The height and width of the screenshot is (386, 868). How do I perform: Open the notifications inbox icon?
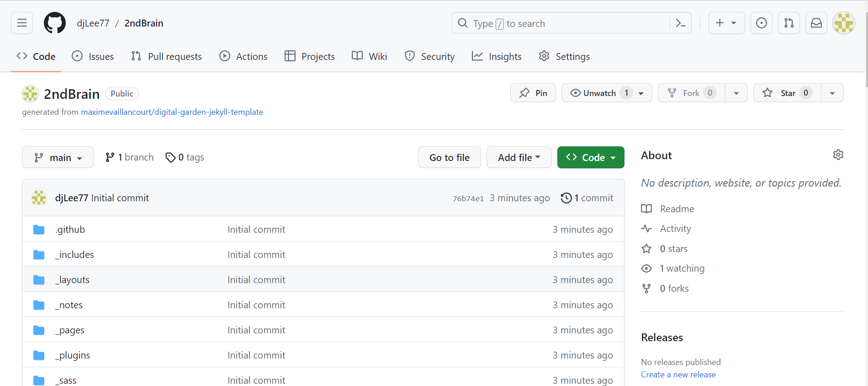(816, 23)
